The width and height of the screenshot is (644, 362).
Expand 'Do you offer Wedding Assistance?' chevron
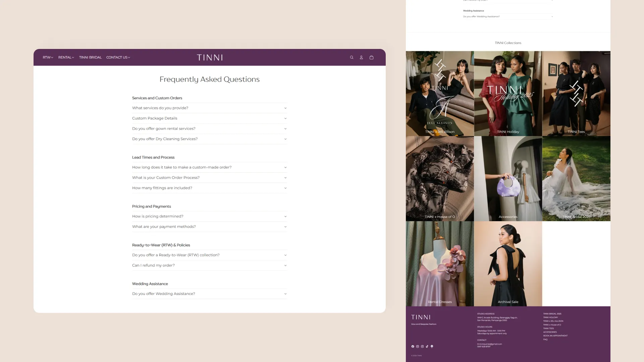coord(285,294)
